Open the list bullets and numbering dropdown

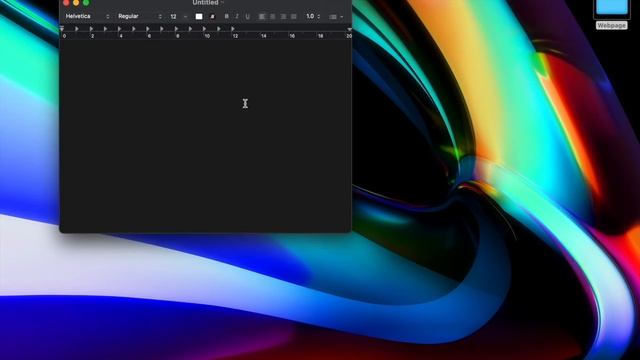(336, 17)
